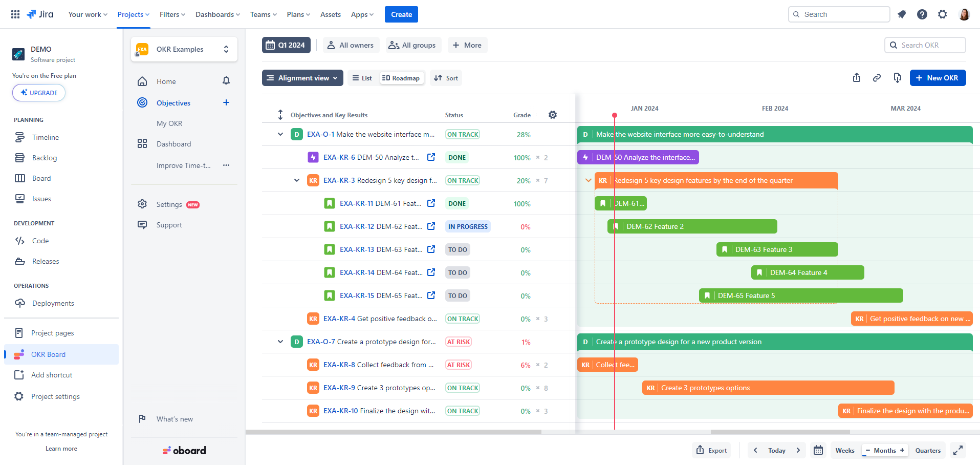Switch to Roadmap view
This screenshot has height=465, width=980.
401,78
